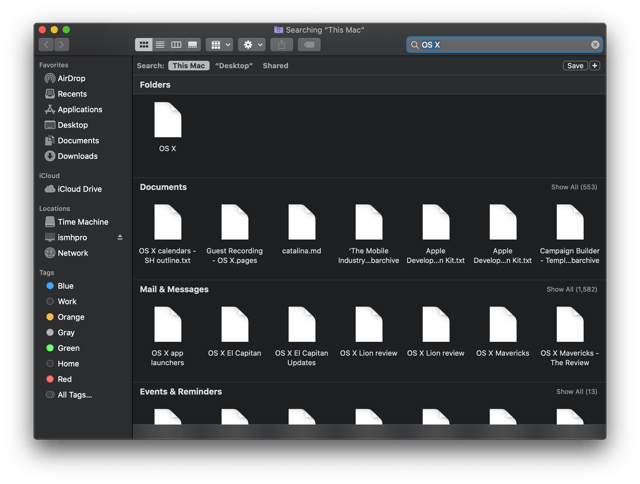Select Guest Recording - OS X.pages file
640x484 pixels.
(234, 234)
